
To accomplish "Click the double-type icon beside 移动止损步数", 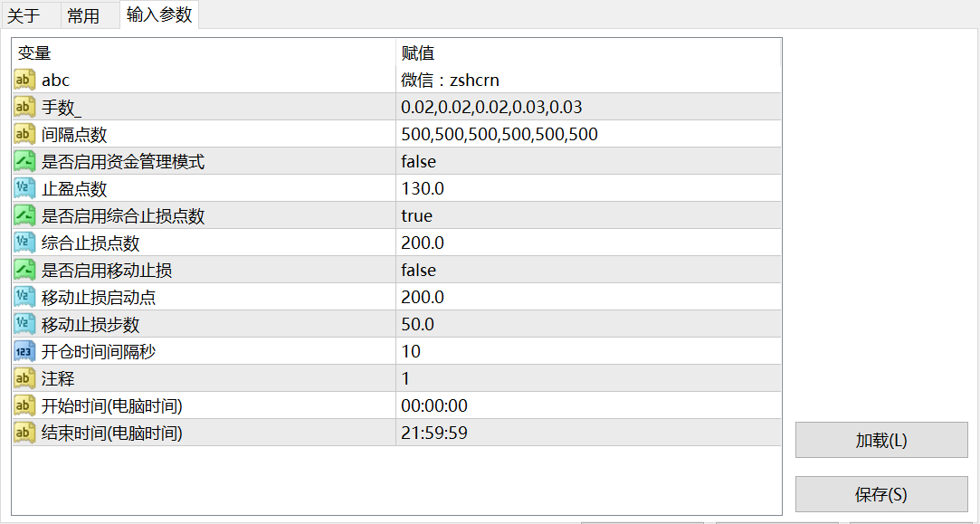I will [24, 324].
